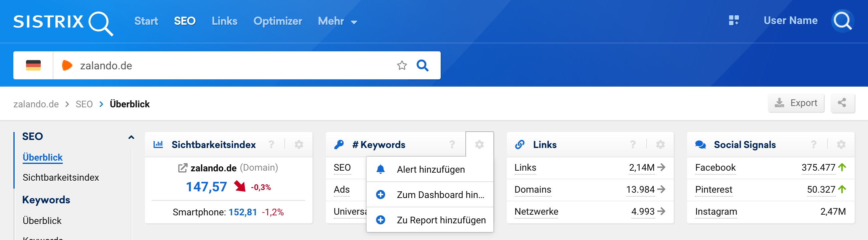The image size is (868, 240).
Task: Click the arrow next to 2,14M links
Action: (x=661, y=167)
